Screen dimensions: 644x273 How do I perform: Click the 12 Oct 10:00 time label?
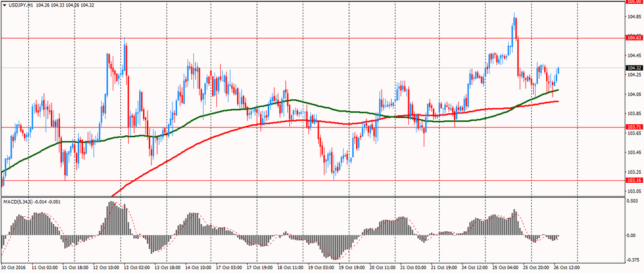(x=107, y=267)
